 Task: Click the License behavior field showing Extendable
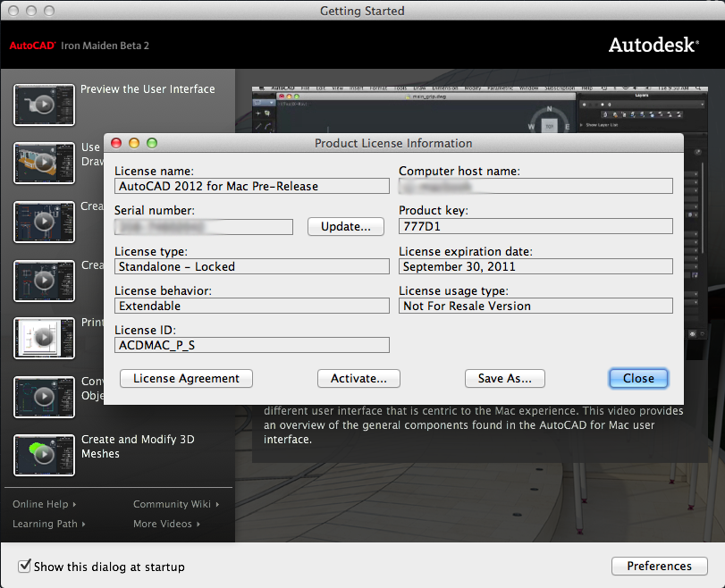click(x=252, y=306)
